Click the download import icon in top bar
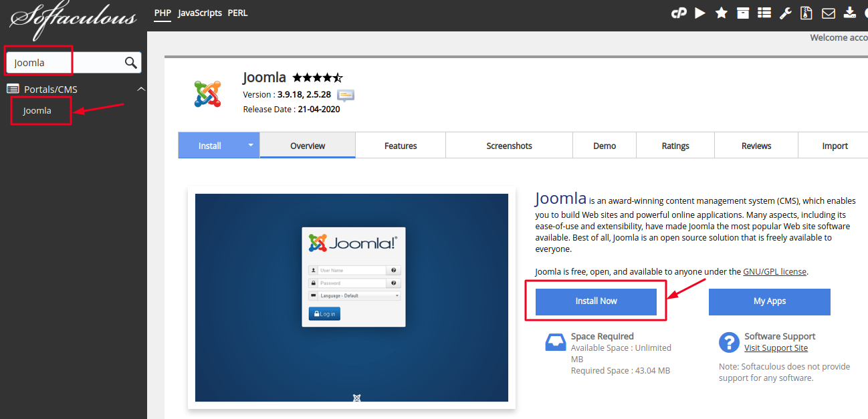Viewport: 868px width, 419px height. [x=850, y=13]
